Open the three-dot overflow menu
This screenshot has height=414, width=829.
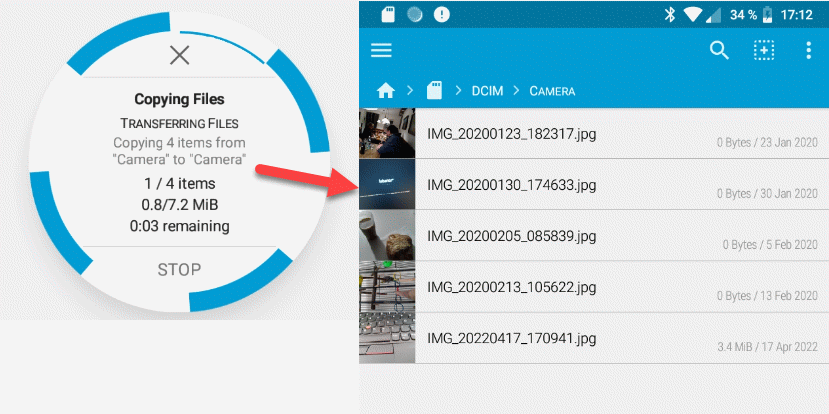pos(808,50)
